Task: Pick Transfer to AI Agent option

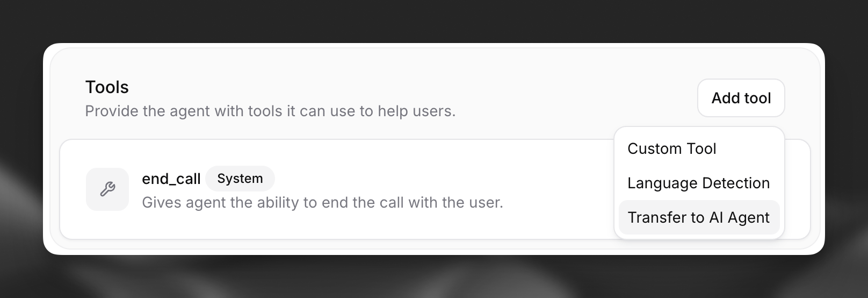Action: click(698, 217)
